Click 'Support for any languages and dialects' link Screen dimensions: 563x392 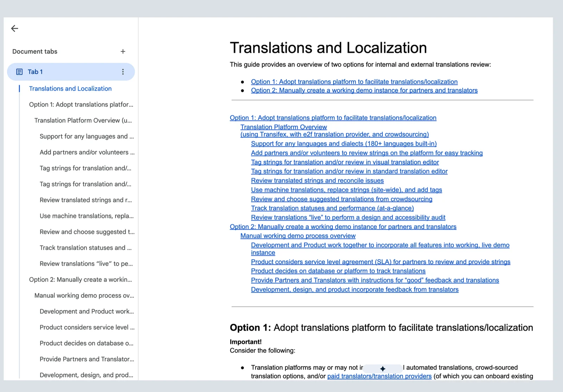[x=344, y=143]
